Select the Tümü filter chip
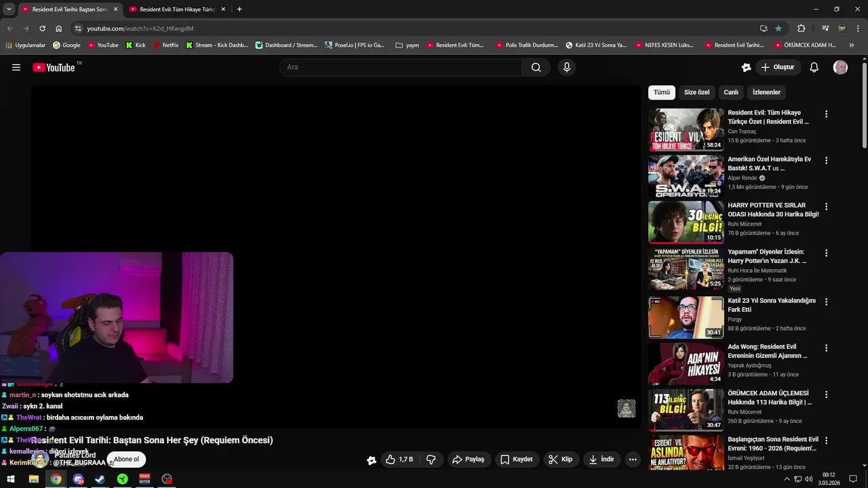The width and height of the screenshot is (868, 488). pyautogui.click(x=662, y=92)
